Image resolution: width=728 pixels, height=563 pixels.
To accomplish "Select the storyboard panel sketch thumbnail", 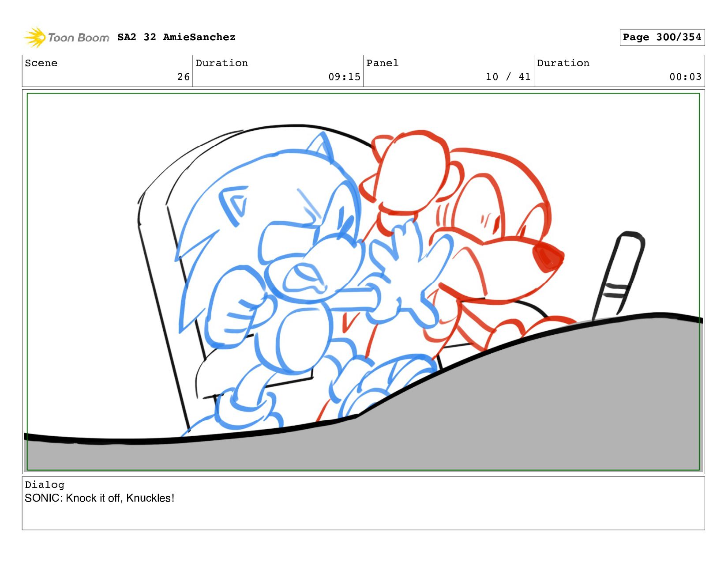I will click(x=363, y=282).
